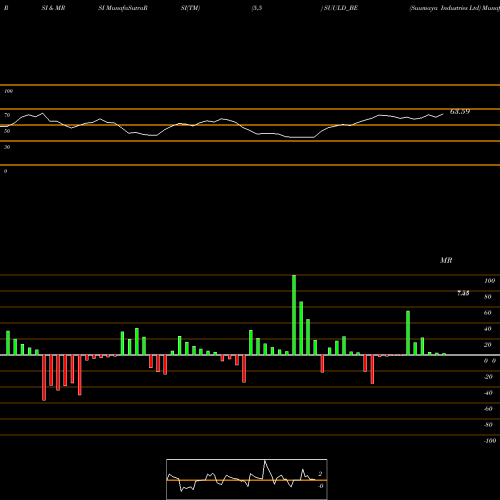The image size is (500, 500).
Task: Click the SUULD_BE symbol label
Action: 341,8
